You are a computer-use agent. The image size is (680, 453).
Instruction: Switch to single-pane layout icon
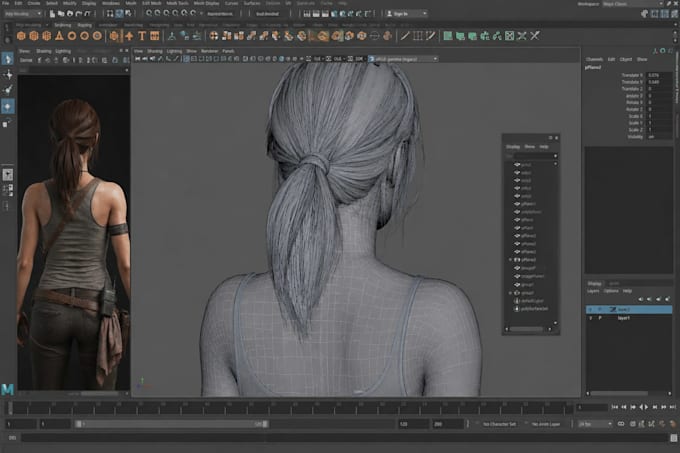point(8,174)
